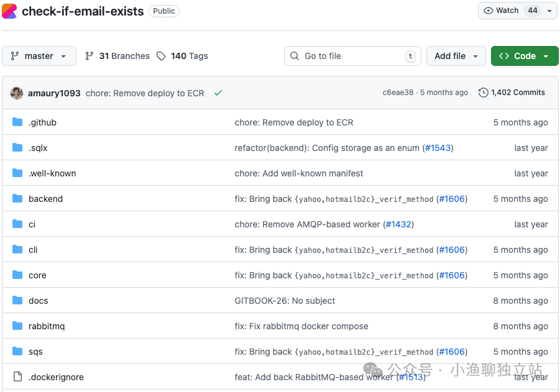
Task: Click commit hash c6eae38
Action: [x=398, y=93]
